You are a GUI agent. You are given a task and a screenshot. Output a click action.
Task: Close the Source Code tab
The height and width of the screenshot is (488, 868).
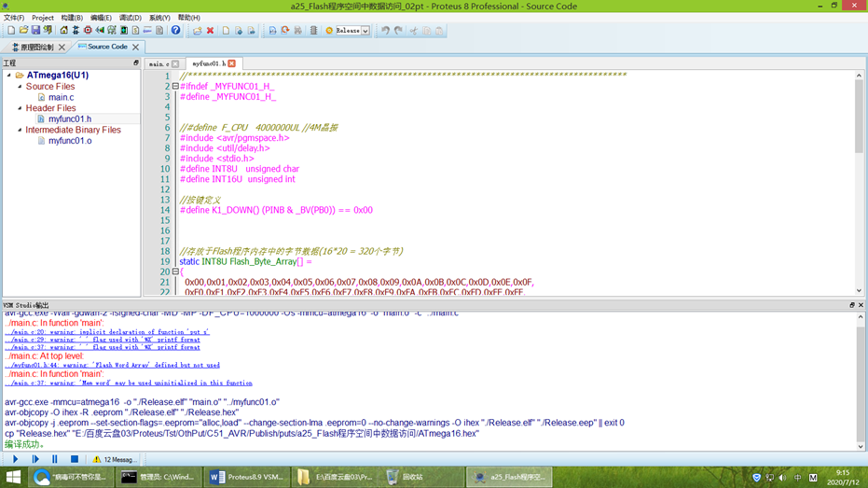(x=135, y=47)
